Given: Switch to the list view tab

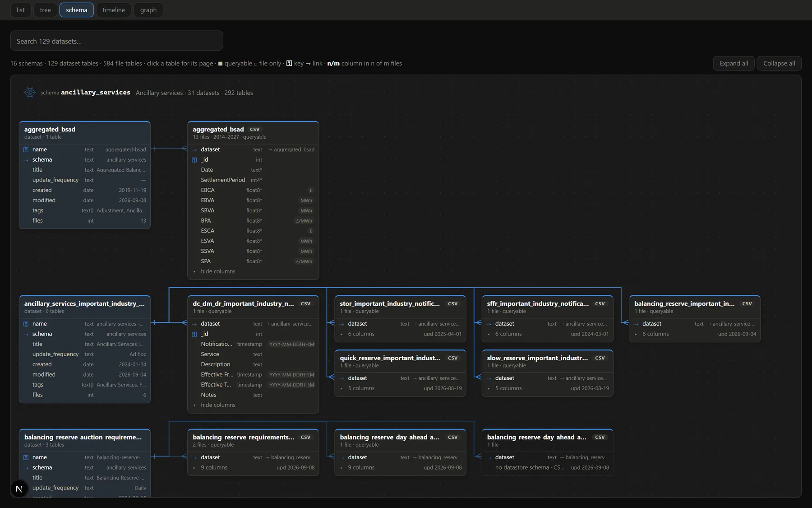Looking at the screenshot, I should (x=21, y=10).
